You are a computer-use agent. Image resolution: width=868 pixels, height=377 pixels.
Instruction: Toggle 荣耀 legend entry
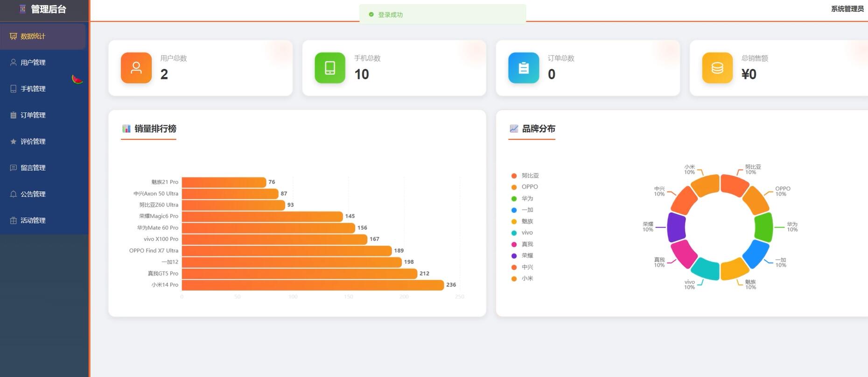(x=522, y=256)
